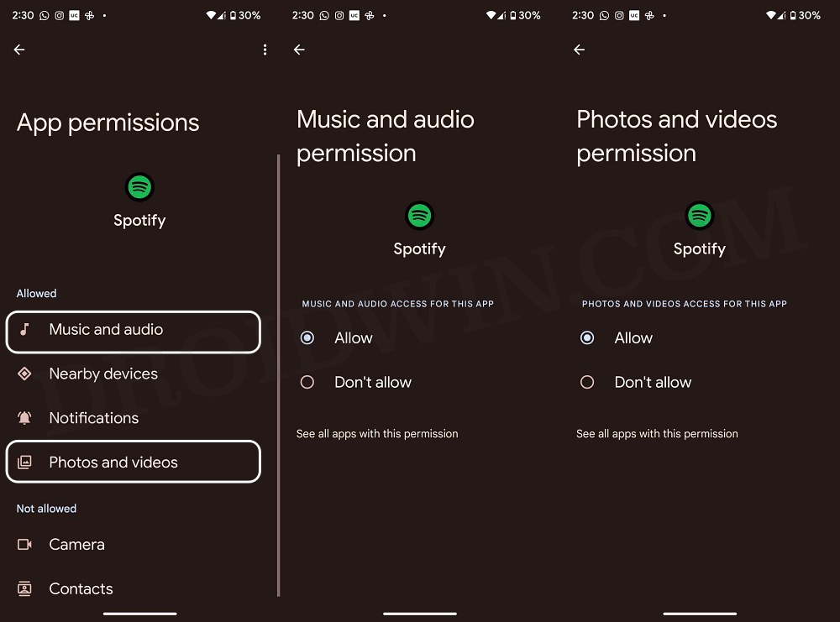Click the 'App permissions' title
The height and width of the screenshot is (622, 840).
(108, 123)
